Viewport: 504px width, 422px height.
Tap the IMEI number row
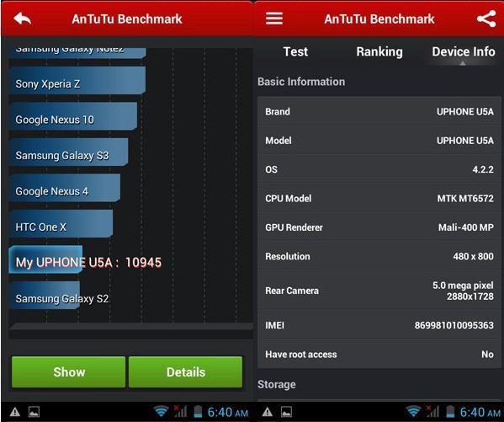tap(379, 325)
